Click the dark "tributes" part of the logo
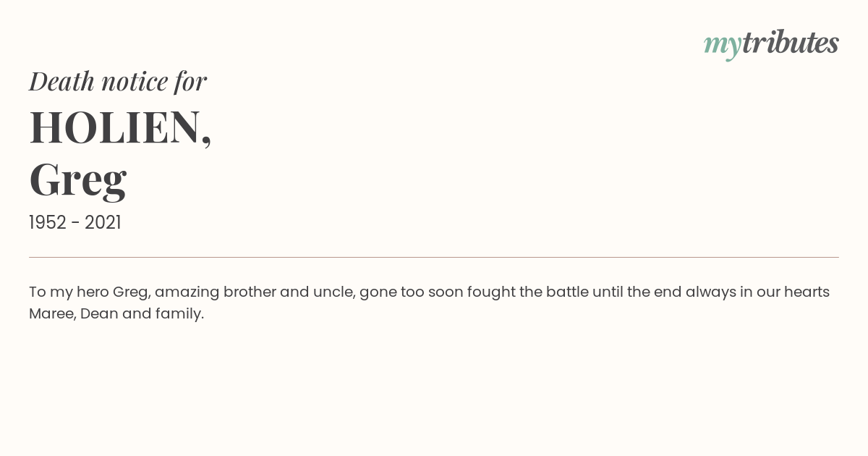Image resolution: width=868 pixels, height=456 pixels. (x=790, y=43)
